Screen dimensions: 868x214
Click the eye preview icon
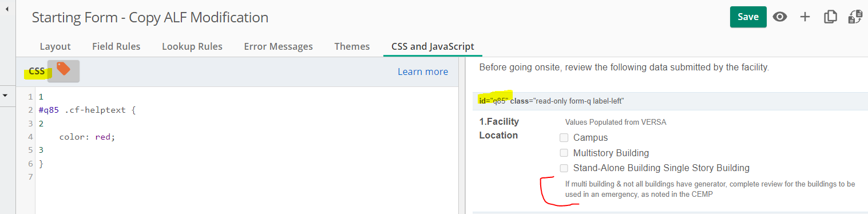[779, 17]
